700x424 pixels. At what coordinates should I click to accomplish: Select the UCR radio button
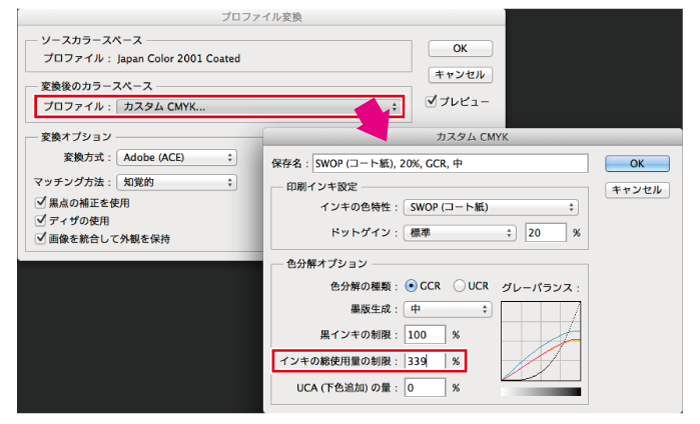[459, 286]
